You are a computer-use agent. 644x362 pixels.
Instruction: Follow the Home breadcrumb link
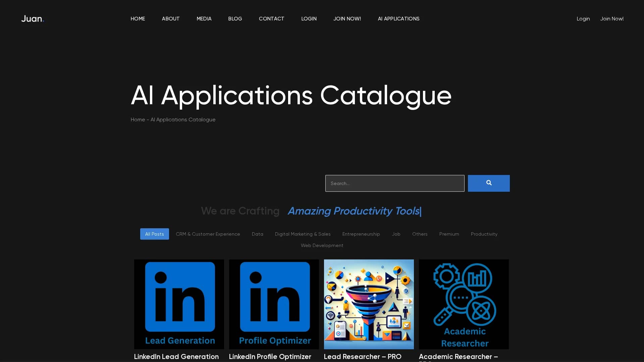click(x=138, y=120)
